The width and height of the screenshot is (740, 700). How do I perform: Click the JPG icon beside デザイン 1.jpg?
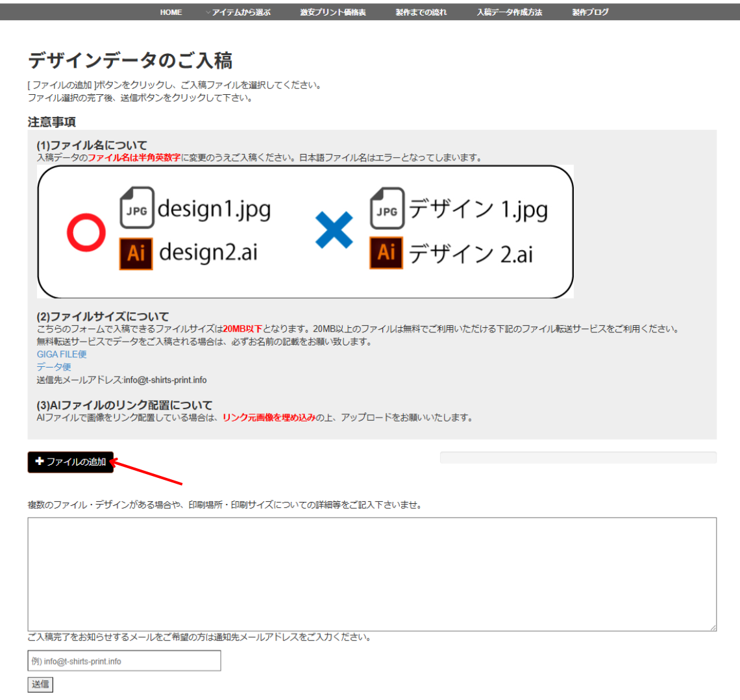click(387, 208)
